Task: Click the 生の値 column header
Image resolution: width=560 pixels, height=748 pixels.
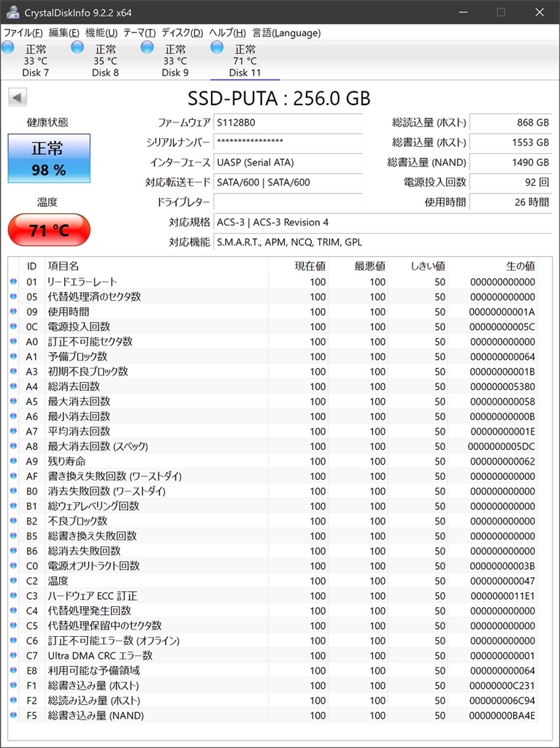Action: click(493, 266)
